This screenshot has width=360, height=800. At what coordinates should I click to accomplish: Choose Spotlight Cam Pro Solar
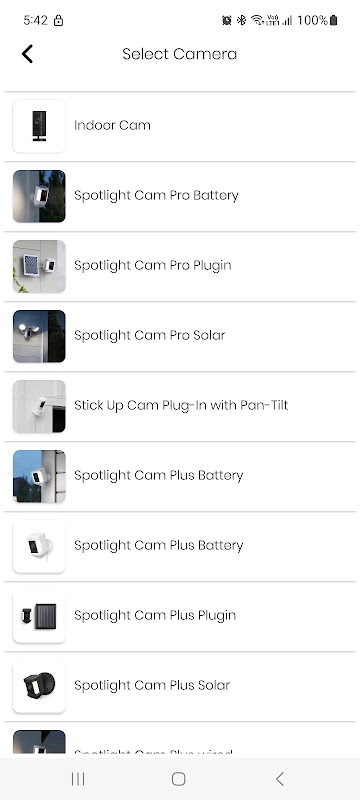coord(149,335)
